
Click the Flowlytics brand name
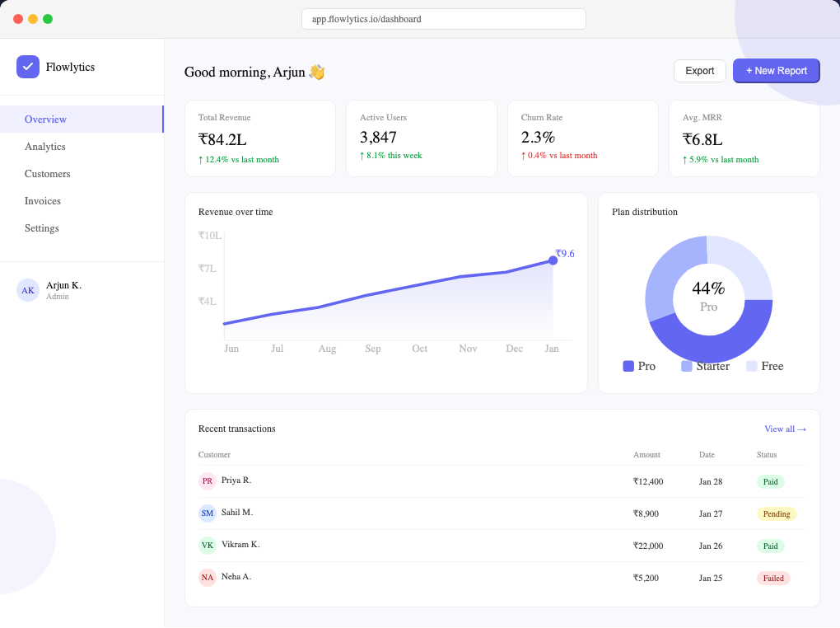pyautogui.click(x=70, y=67)
